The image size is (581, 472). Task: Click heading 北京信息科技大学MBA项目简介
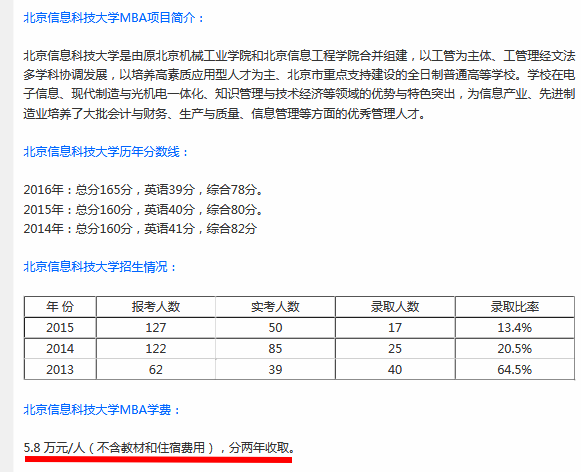[113, 17]
